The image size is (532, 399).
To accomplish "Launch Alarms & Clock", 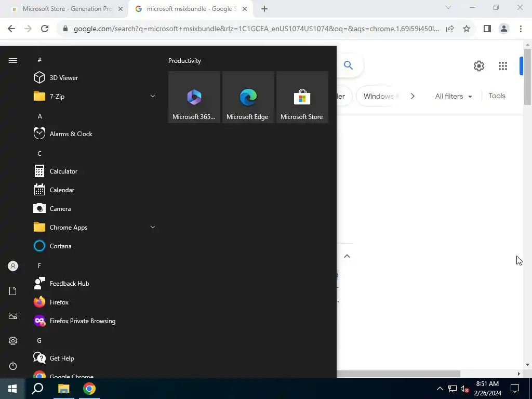I will point(95,134).
